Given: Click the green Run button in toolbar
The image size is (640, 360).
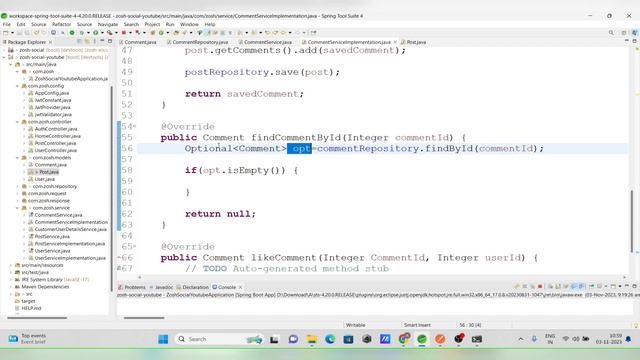Looking at the screenshot, I should 96,33.
